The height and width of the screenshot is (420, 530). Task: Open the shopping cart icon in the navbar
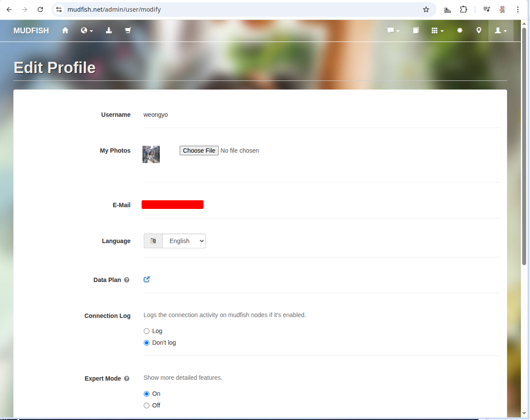[x=128, y=31]
